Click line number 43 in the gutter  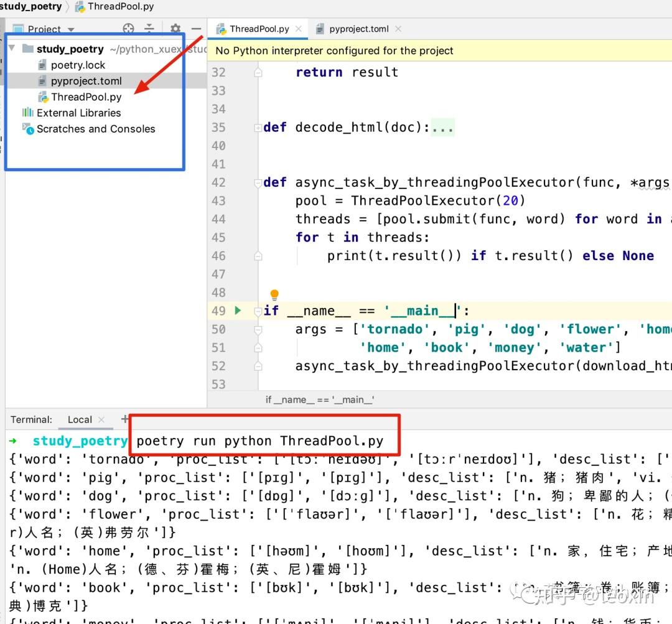pos(218,200)
